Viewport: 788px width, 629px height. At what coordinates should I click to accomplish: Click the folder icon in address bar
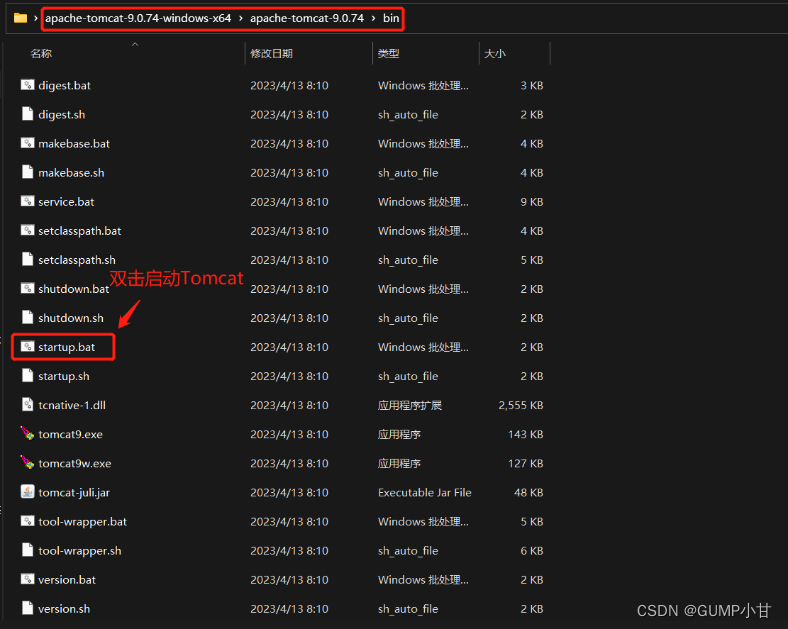tap(20, 18)
